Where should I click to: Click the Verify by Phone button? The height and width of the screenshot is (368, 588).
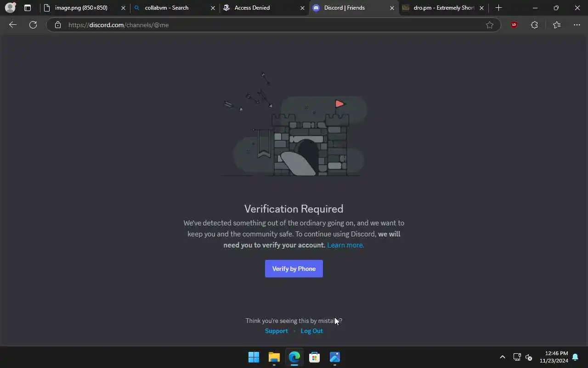[294, 269]
